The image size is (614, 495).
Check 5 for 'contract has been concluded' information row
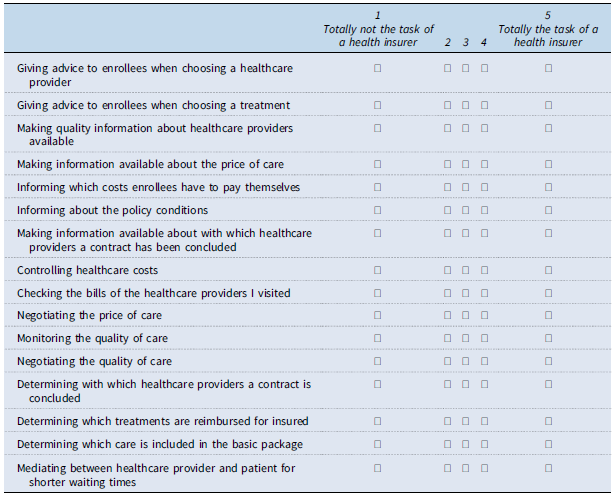[548, 233]
